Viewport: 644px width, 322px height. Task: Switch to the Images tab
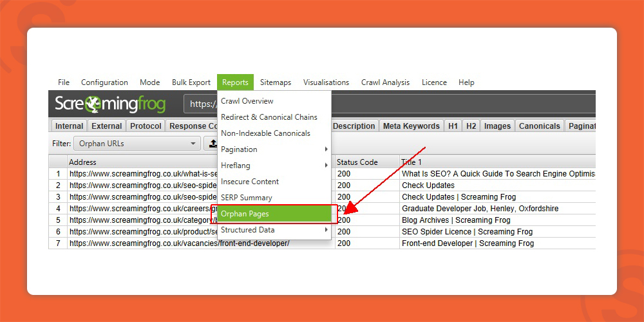(497, 126)
